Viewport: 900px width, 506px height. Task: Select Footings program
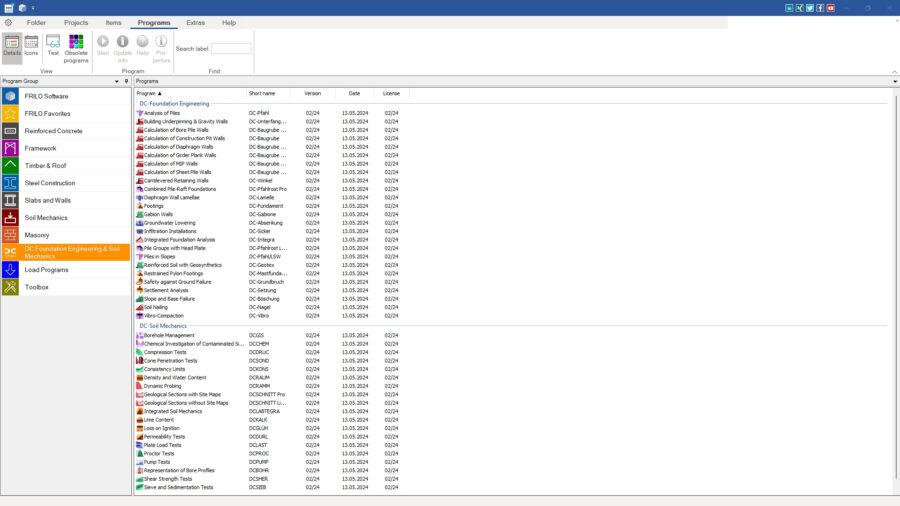point(153,206)
